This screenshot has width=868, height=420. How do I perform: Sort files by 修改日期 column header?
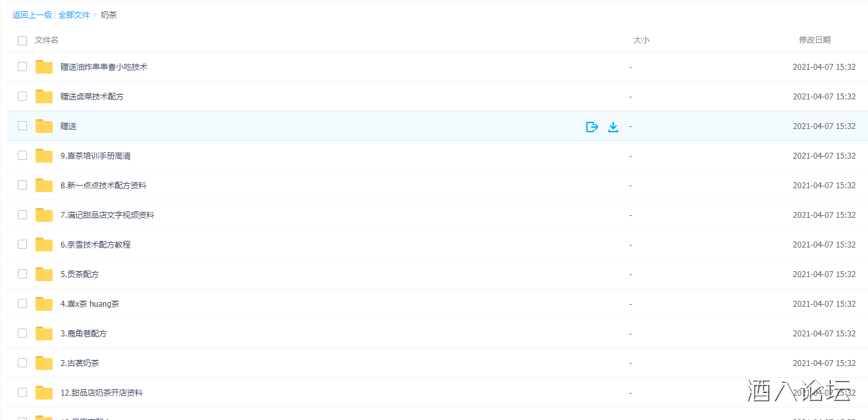coord(815,40)
